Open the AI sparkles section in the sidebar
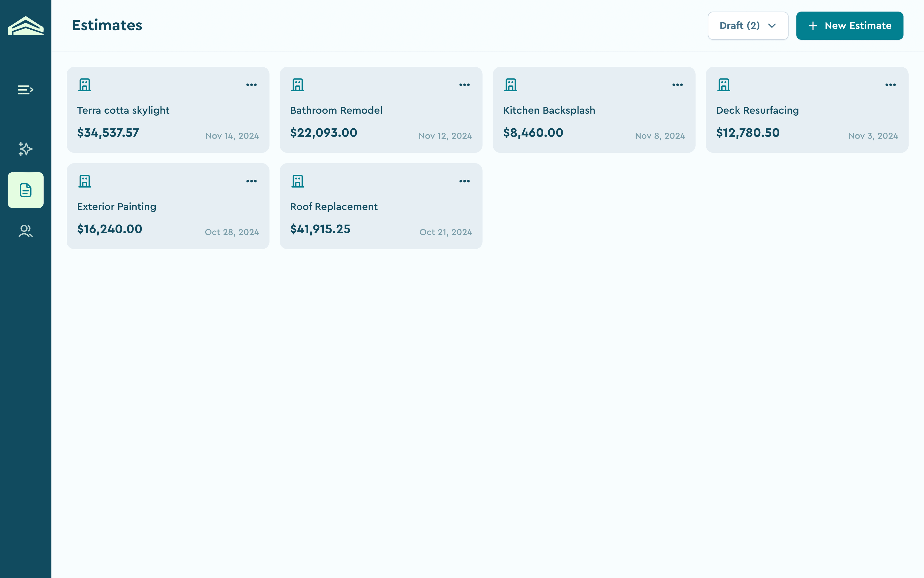 26,149
